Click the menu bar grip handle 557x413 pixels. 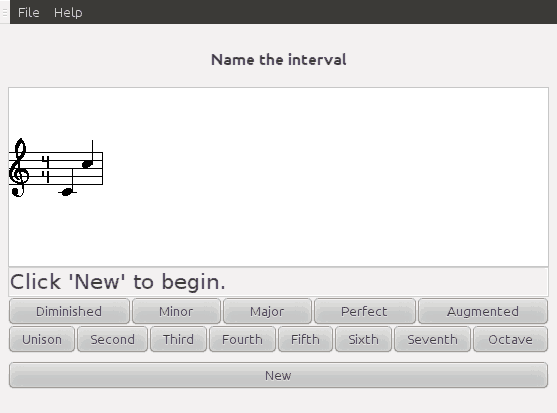click(5, 12)
